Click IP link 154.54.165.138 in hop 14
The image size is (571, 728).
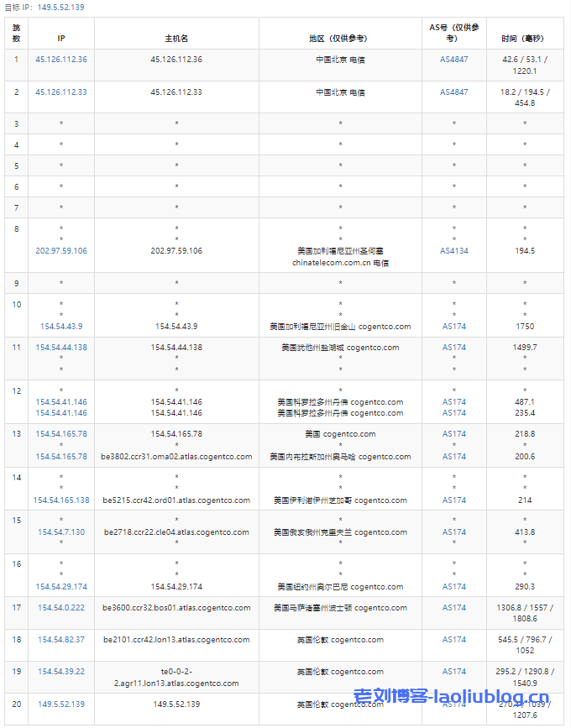(x=61, y=500)
